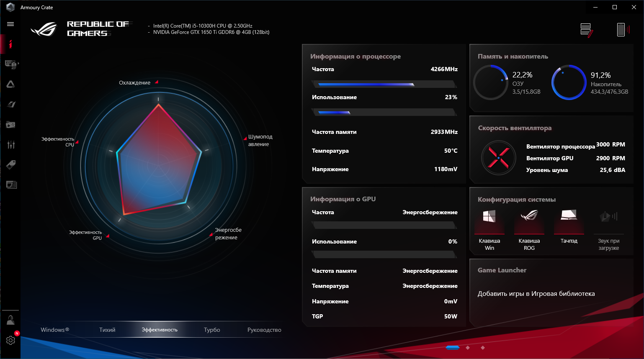Click the performance radar chart
The height and width of the screenshot is (359, 644).
(159, 159)
